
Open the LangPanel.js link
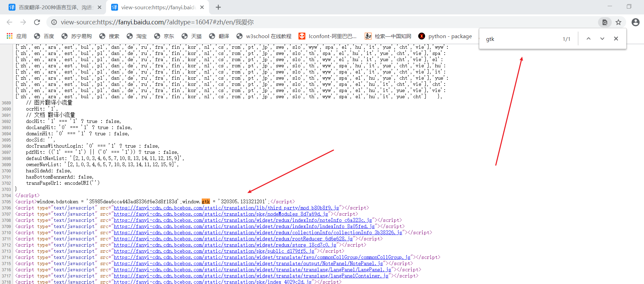(x=253, y=270)
